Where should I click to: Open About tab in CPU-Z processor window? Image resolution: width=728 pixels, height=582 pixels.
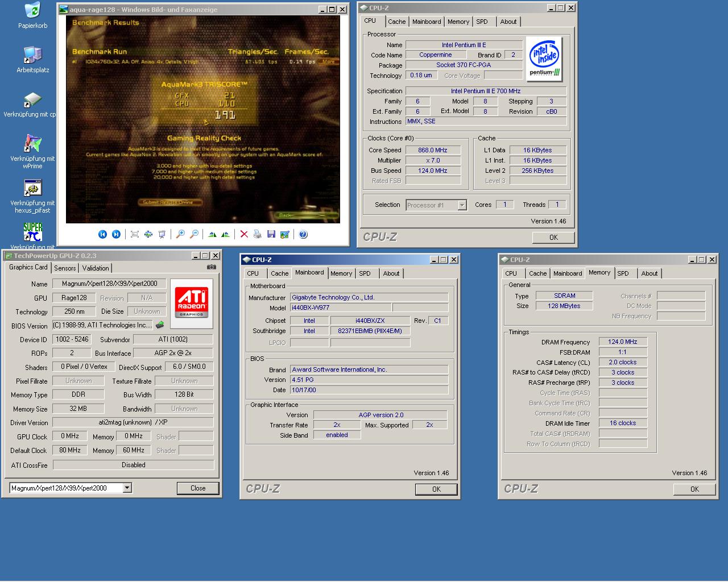coord(508,22)
